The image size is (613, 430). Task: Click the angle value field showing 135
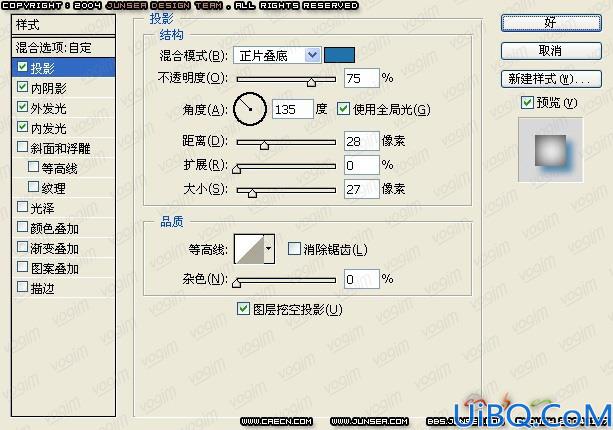click(x=293, y=109)
